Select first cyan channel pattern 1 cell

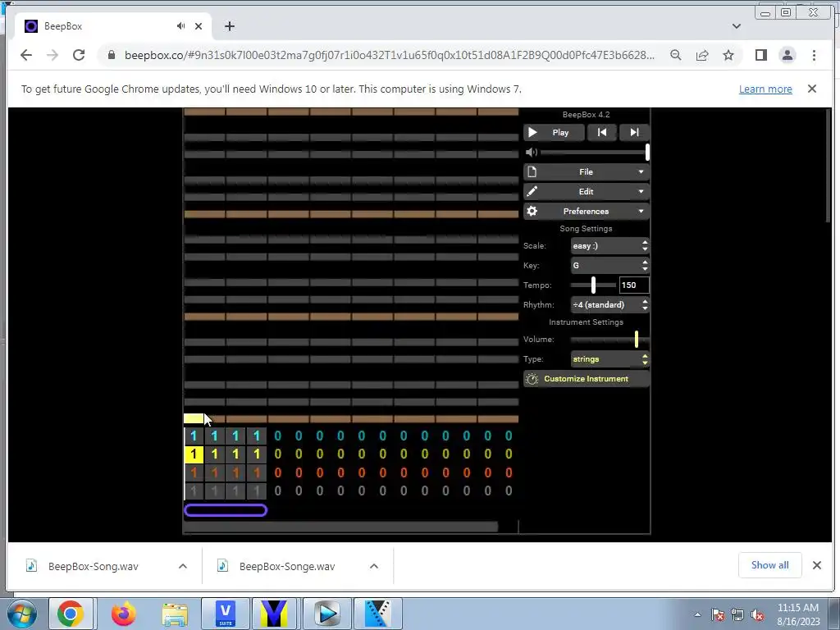pyautogui.click(x=194, y=436)
